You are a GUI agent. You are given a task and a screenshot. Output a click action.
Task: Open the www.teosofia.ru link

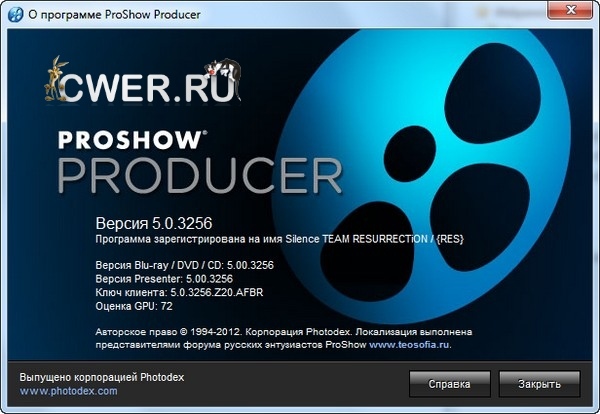pos(409,344)
